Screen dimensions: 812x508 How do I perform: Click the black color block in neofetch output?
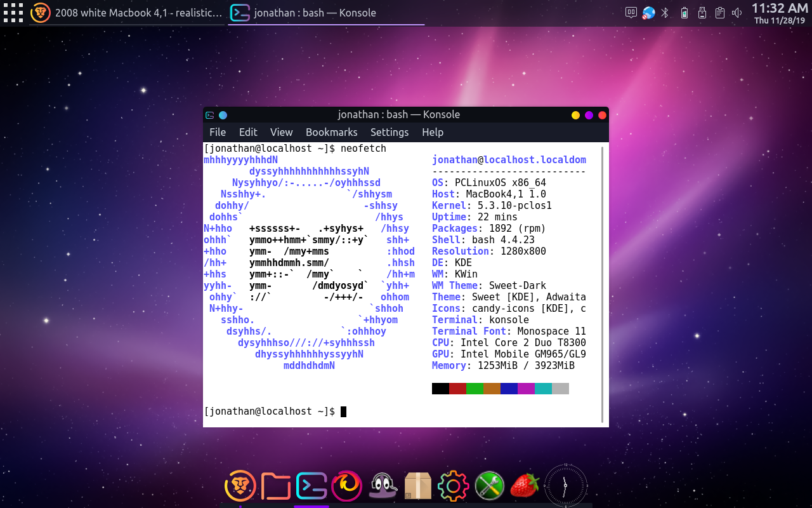(440, 389)
